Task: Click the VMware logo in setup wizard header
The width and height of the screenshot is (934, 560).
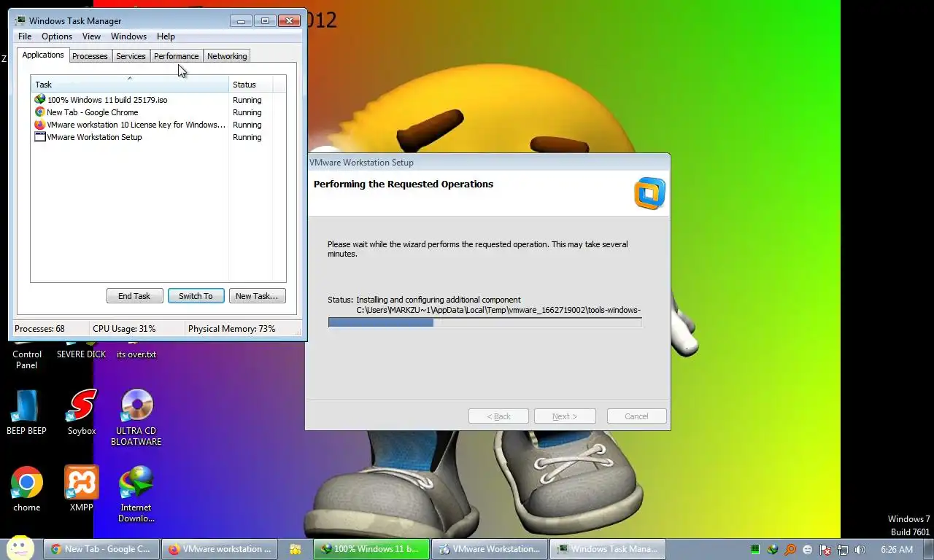Action: [649, 193]
